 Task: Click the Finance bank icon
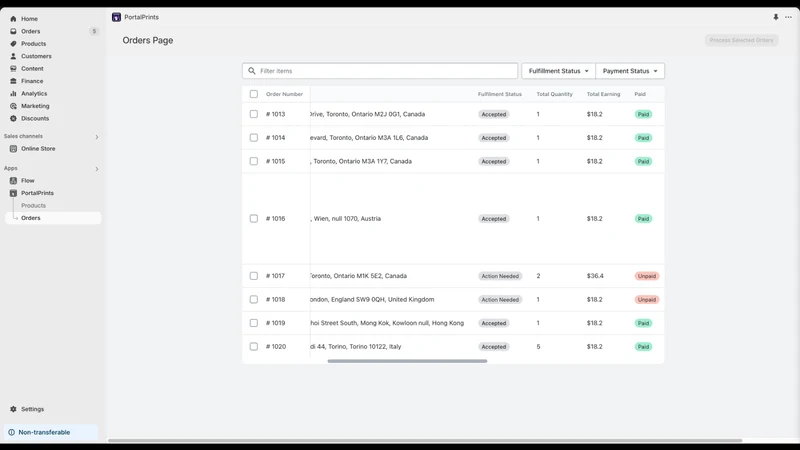click(x=13, y=81)
